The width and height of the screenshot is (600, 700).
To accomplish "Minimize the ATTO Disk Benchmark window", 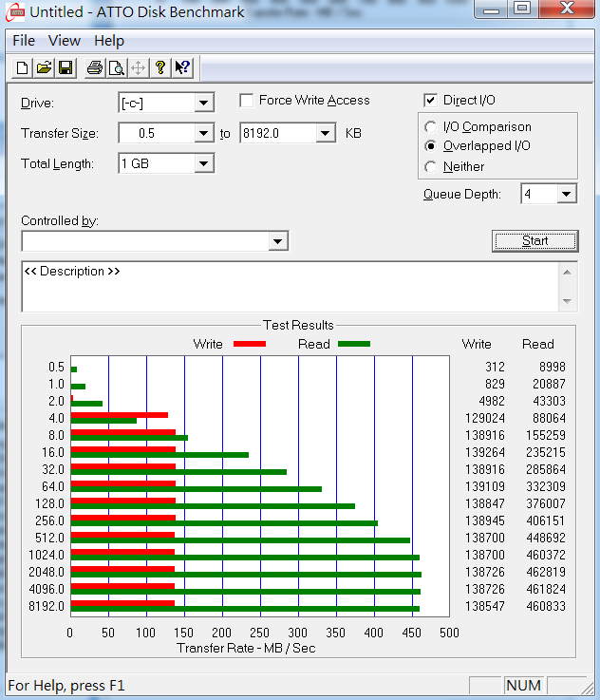I will [x=491, y=9].
